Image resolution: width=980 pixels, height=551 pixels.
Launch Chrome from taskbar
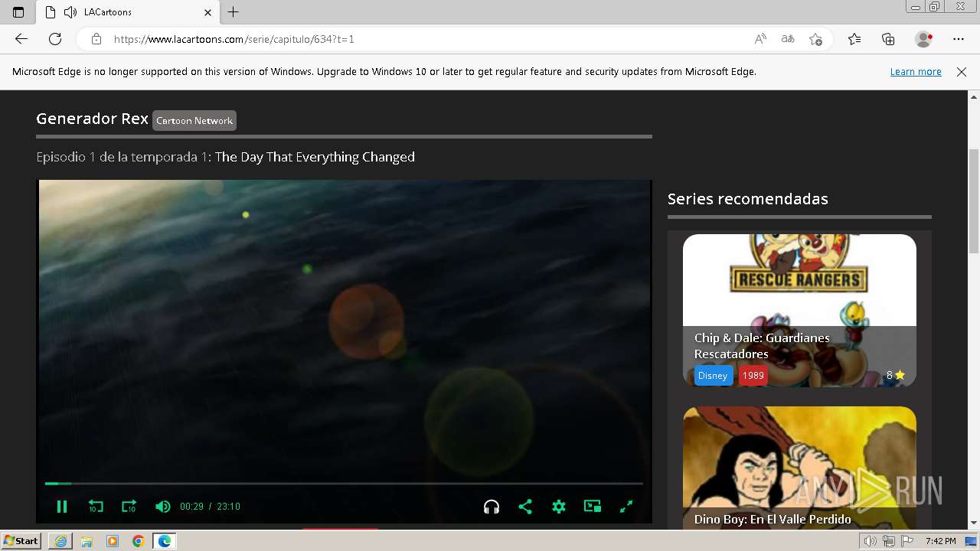(139, 541)
